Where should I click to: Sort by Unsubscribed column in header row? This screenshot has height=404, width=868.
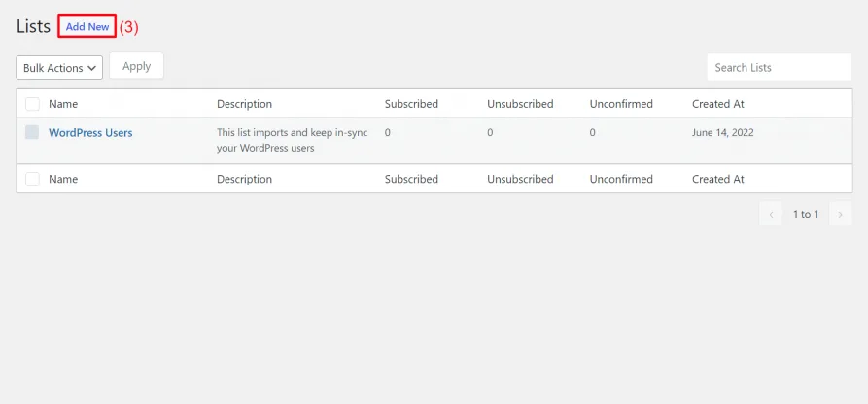pyautogui.click(x=520, y=104)
